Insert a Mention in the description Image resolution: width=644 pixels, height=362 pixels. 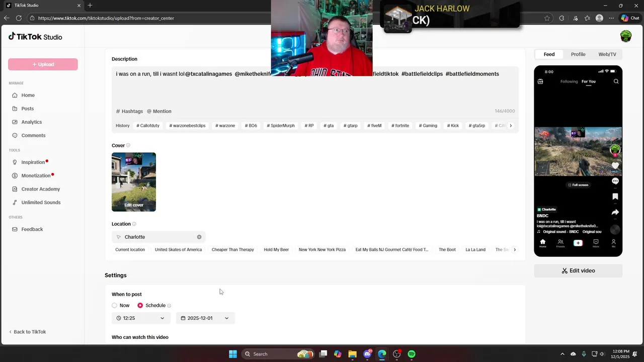click(159, 111)
